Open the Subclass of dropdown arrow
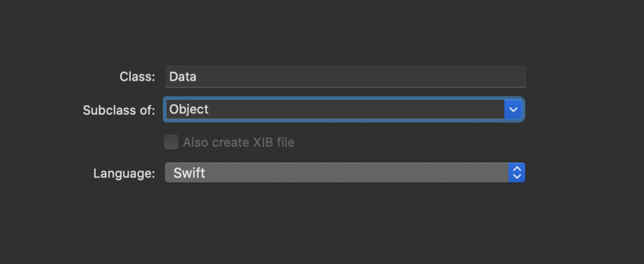This screenshot has width=644, height=264. 514,110
